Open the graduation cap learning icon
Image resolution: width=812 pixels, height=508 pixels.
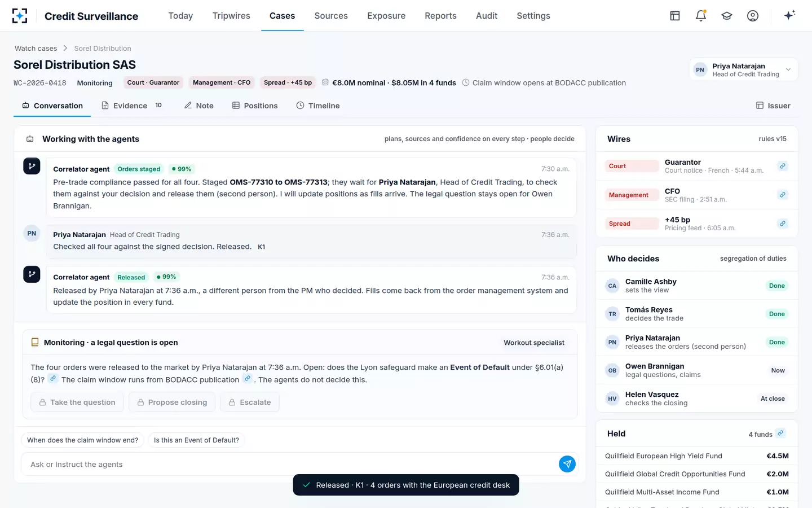727,16
